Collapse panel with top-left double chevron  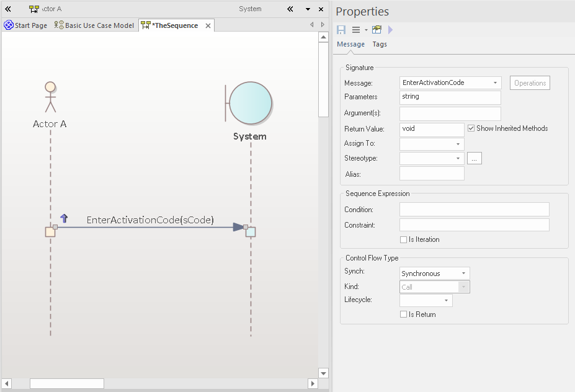point(8,9)
